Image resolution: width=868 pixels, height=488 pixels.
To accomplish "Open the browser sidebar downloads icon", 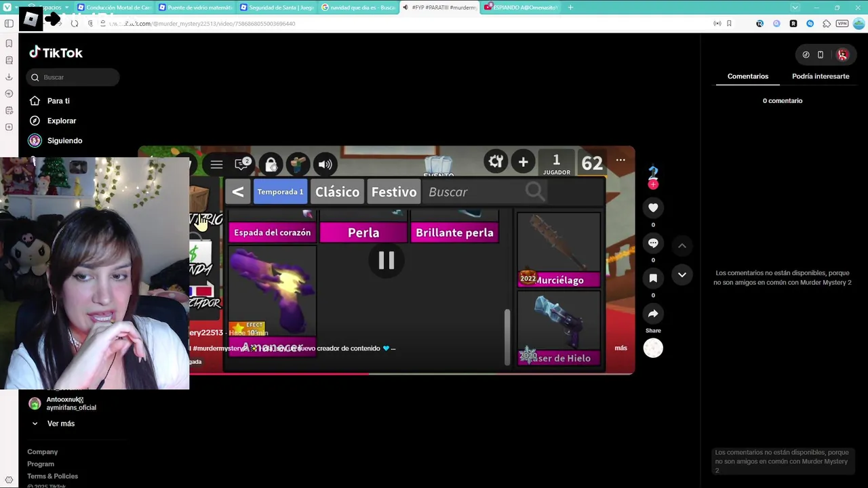I will (x=9, y=77).
